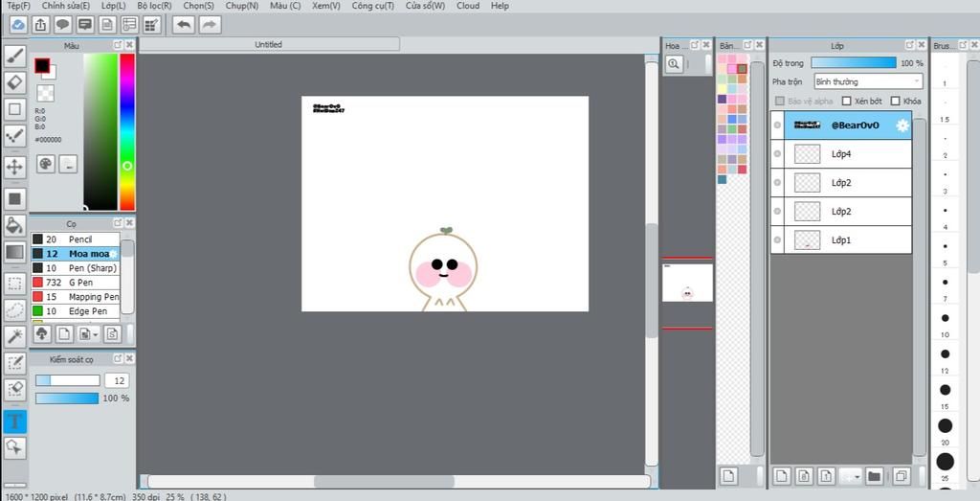The height and width of the screenshot is (501, 980).
Task: Activate the Magic Wand tool
Action: pyautogui.click(x=15, y=335)
